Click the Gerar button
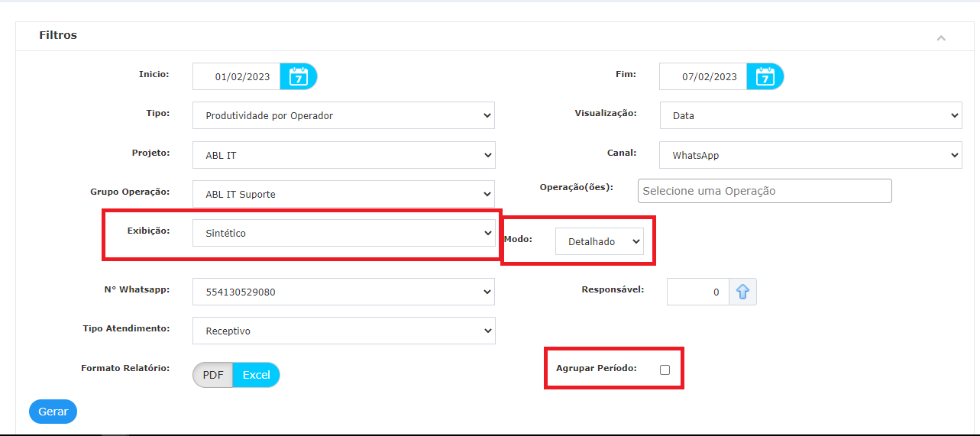Screen dimensions: 980x436 (53, 412)
